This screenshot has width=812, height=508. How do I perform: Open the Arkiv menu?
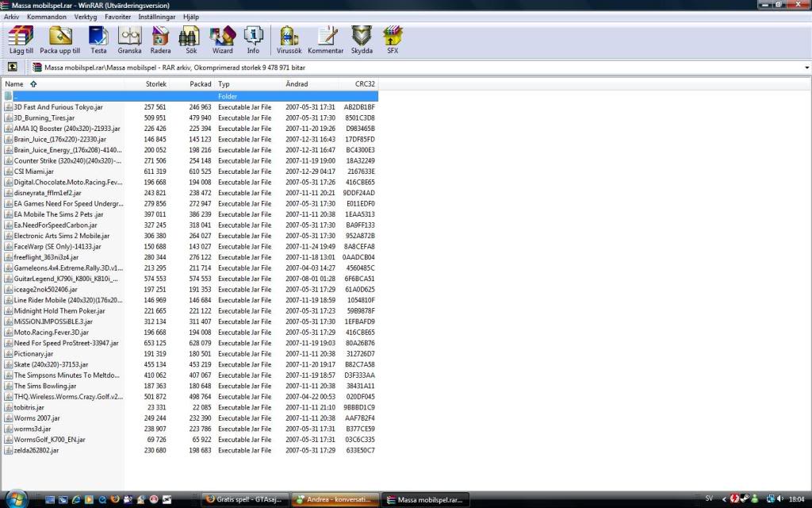[x=11, y=17]
